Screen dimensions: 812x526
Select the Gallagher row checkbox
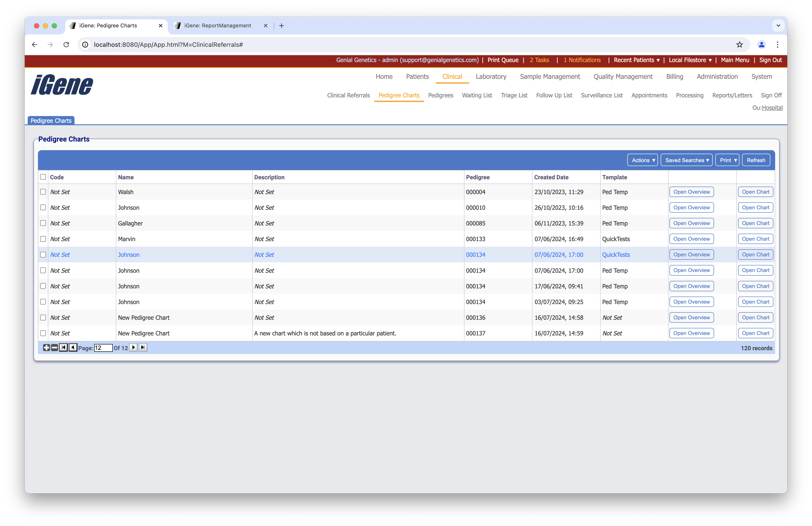point(43,223)
